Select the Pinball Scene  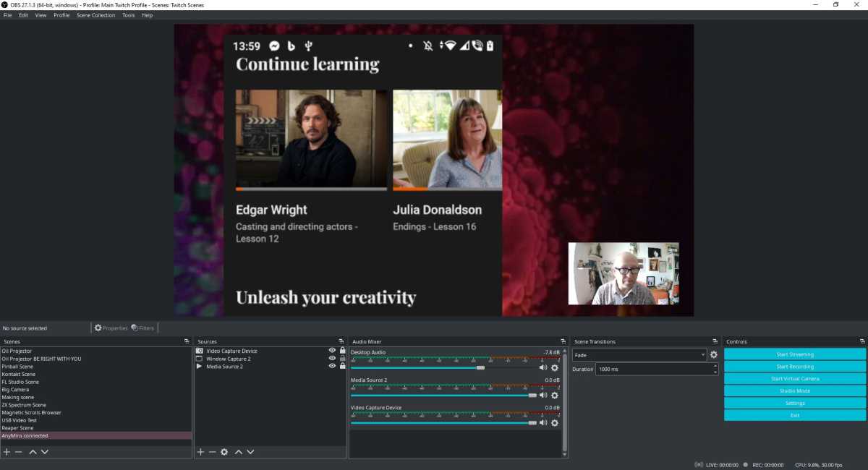tap(20, 366)
